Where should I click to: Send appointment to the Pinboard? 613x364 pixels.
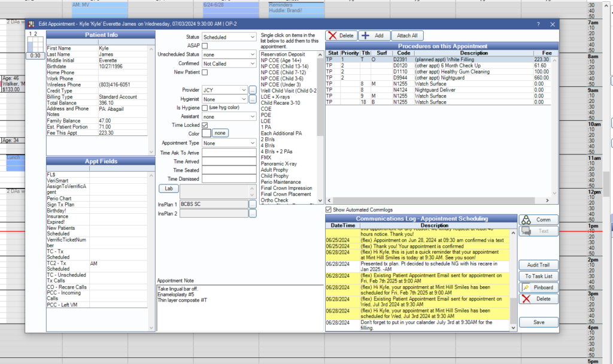pyautogui.click(x=538, y=287)
